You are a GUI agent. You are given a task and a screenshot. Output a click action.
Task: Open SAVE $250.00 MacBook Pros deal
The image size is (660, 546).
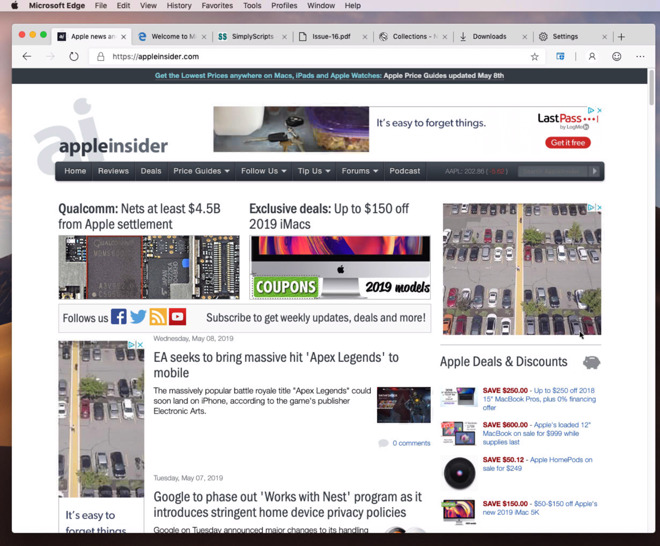(539, 399)
